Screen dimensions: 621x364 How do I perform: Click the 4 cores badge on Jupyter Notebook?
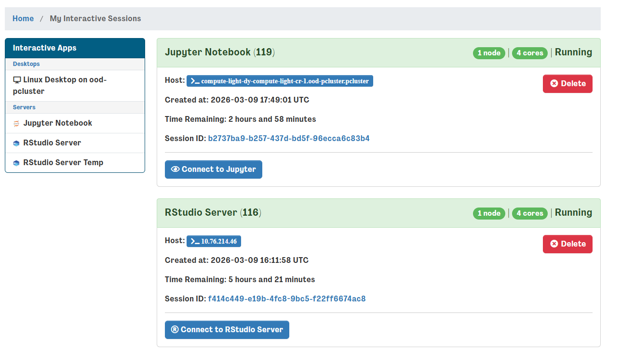530,53
